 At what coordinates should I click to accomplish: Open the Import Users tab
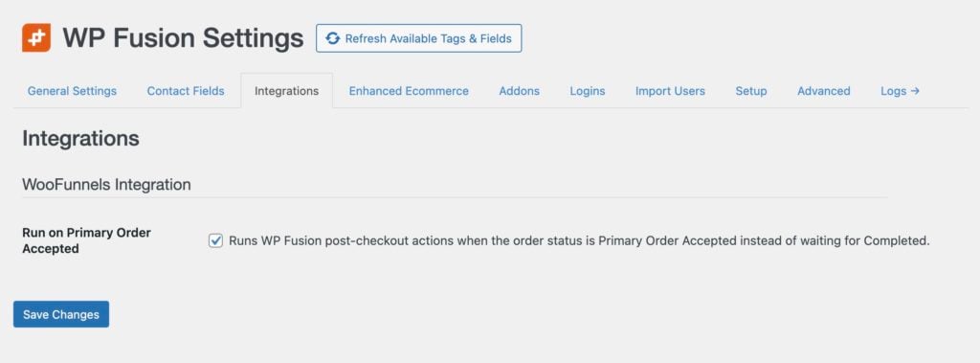(670, 91)
